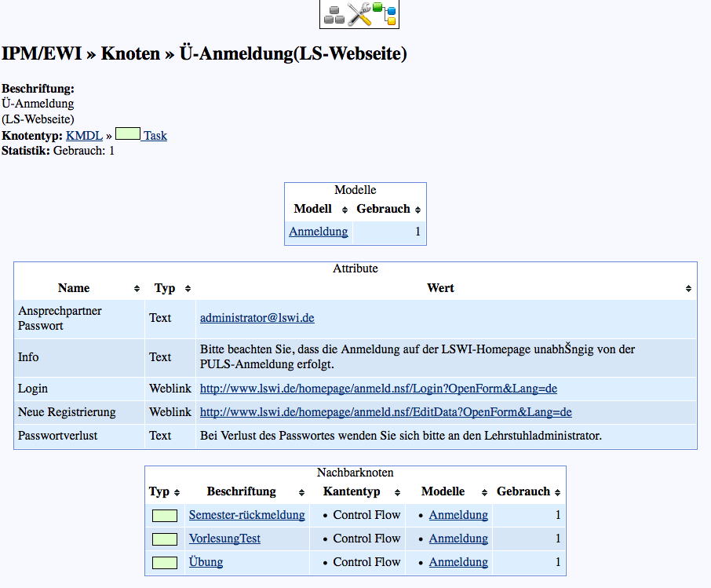The image size is (711, 588).
Task: Sort Nachbarknoten by Beschriftung column
Action: tap(301, 492)
